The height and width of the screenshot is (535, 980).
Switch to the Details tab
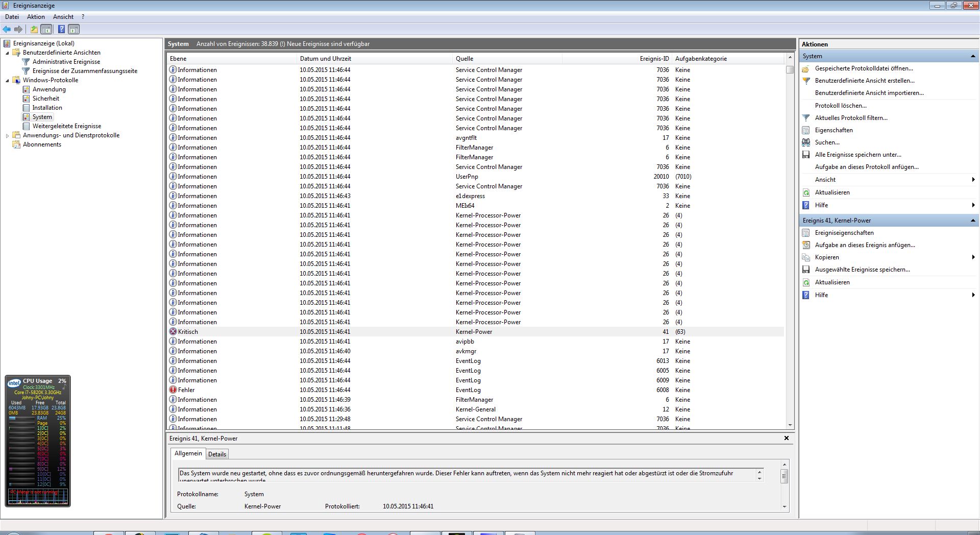click(x=217, y=454)
